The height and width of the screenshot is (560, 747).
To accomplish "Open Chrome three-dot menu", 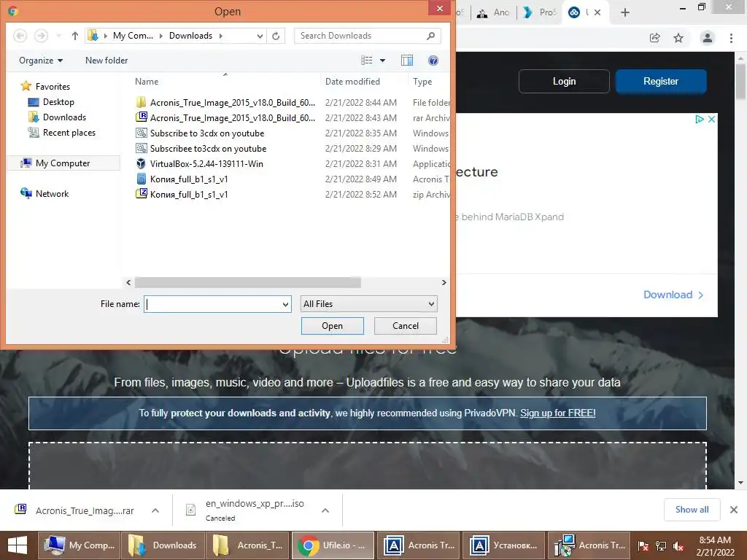I will (x=731, y=38).
